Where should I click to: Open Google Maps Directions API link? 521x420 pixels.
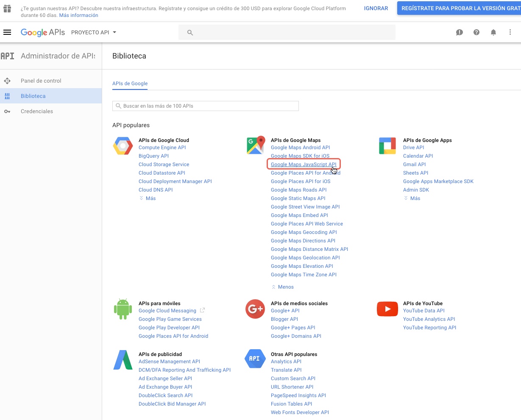click(303, 241)
